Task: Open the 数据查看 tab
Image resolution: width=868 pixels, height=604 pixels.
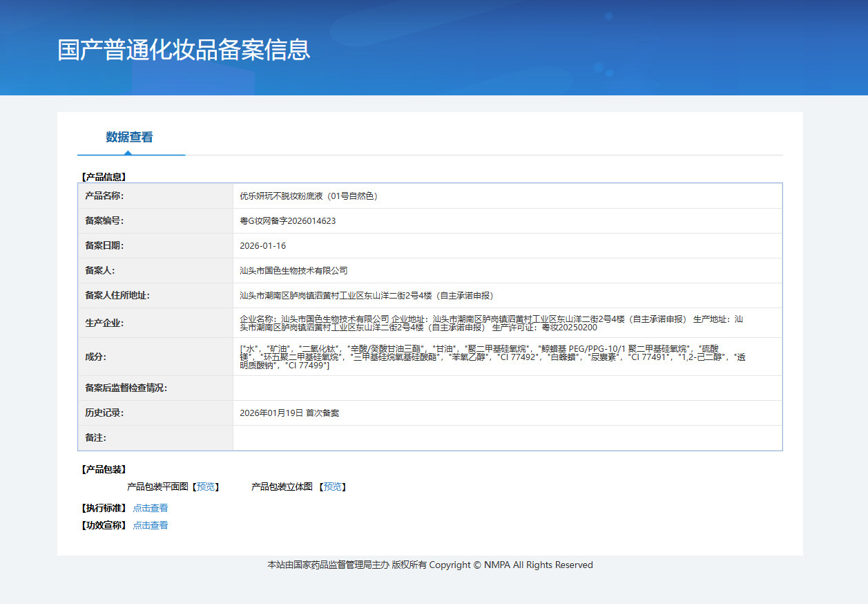Action: pyautogui.click(x=129, y=137)
